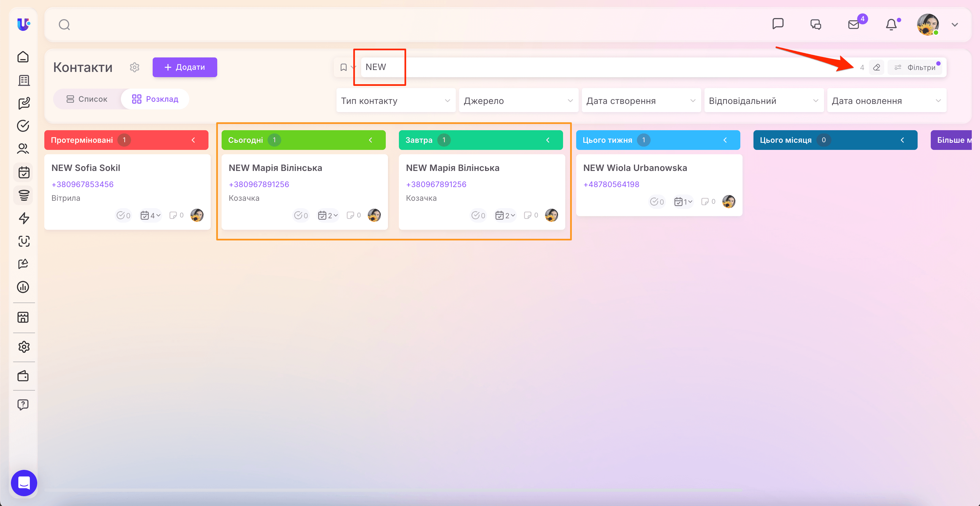Click the Додати button
980x506 pixels.
184,67
